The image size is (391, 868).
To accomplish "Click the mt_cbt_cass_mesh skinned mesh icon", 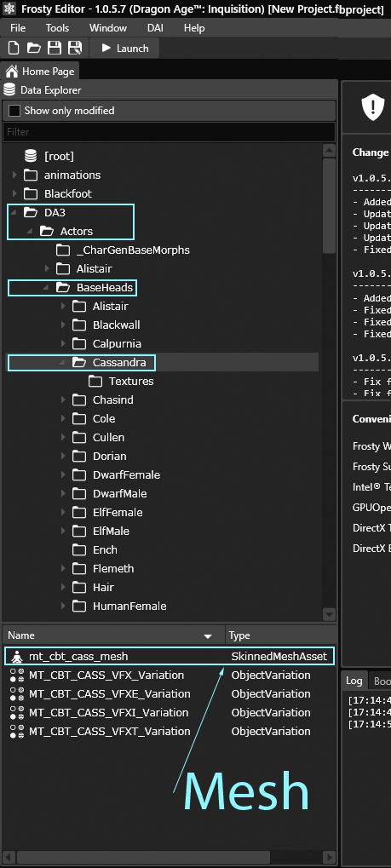I will coord(17,657).
